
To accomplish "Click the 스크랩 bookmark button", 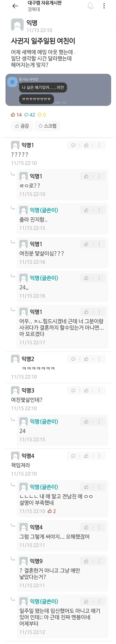I will [x=48, y=126].
